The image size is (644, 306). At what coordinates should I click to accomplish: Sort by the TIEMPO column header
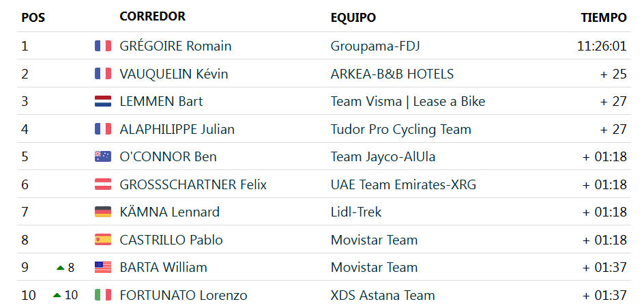[x=604, y=18]
